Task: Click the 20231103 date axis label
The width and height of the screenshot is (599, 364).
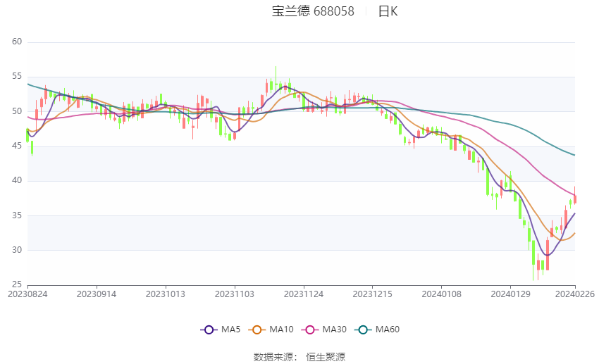Action: click(235, 294)
